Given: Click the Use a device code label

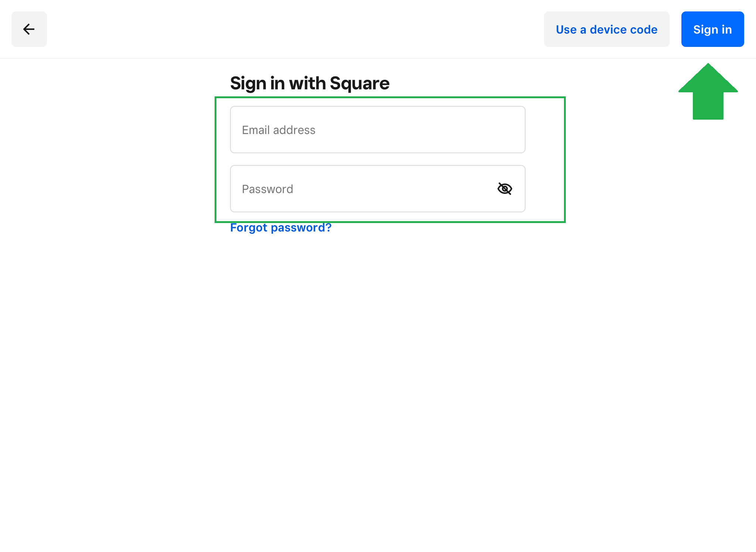Looking at the screenshot, I should (x=606, y=30).
